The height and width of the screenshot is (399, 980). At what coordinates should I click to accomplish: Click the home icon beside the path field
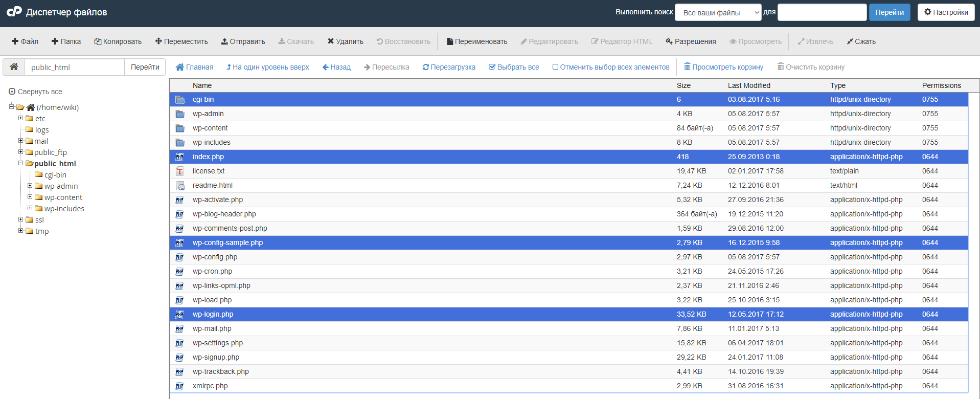(14, 67)
